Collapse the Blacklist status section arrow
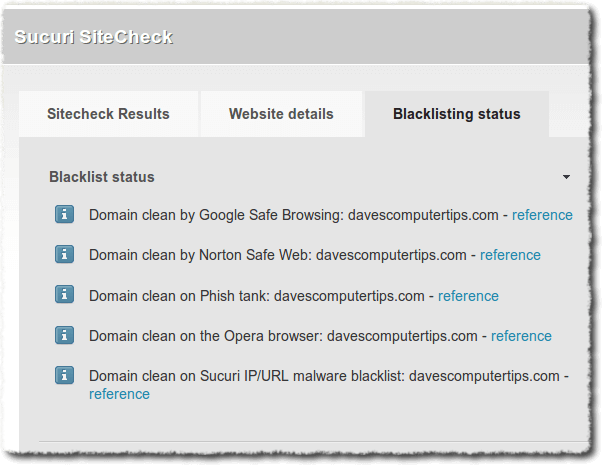Viewport: 603px width, 466px height. point(566,177)
